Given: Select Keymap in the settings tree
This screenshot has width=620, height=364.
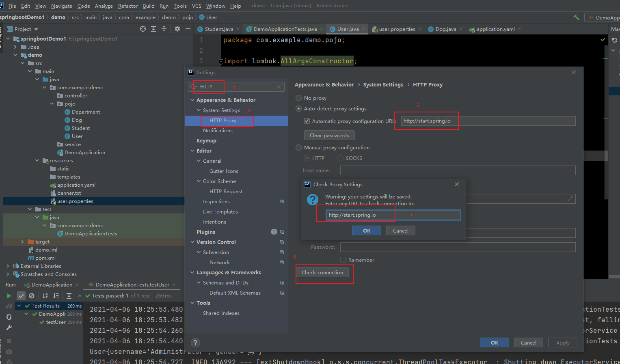Looking at the screenshot, I should pos(206,140).
